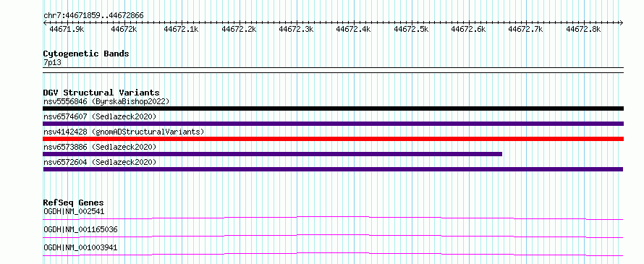Screen dimensions: 644x264
Task: Click ruler tick label 44672.3k
Action: point(296,29)
